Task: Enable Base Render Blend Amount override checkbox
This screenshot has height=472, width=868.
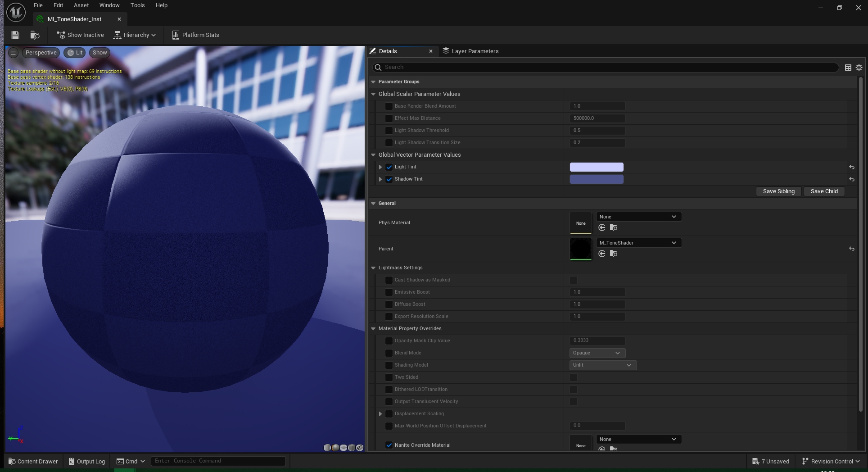Action: pyautogui.click(x=389, y=106)
